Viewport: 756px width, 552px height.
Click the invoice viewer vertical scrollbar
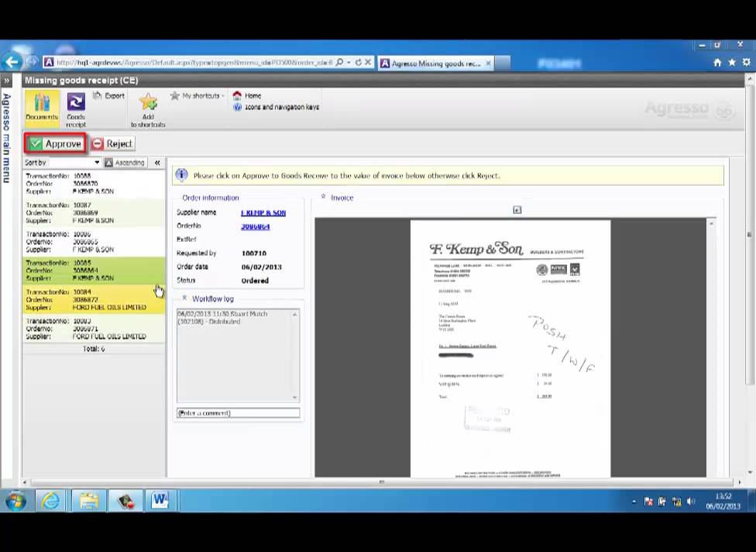tap(711, 347)
